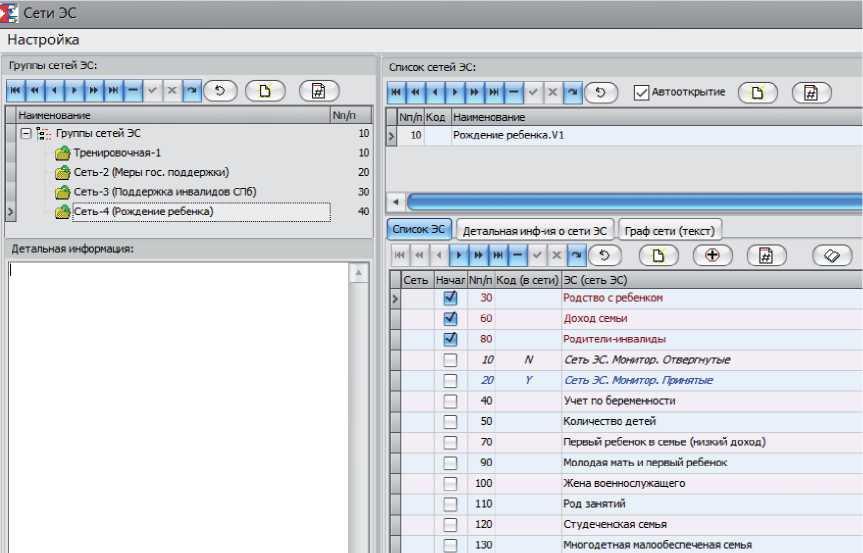Open the Детальная инф-ия о сети ЭС tab
The height and width of the screenshot is (553, 863).
pos(534,230)
